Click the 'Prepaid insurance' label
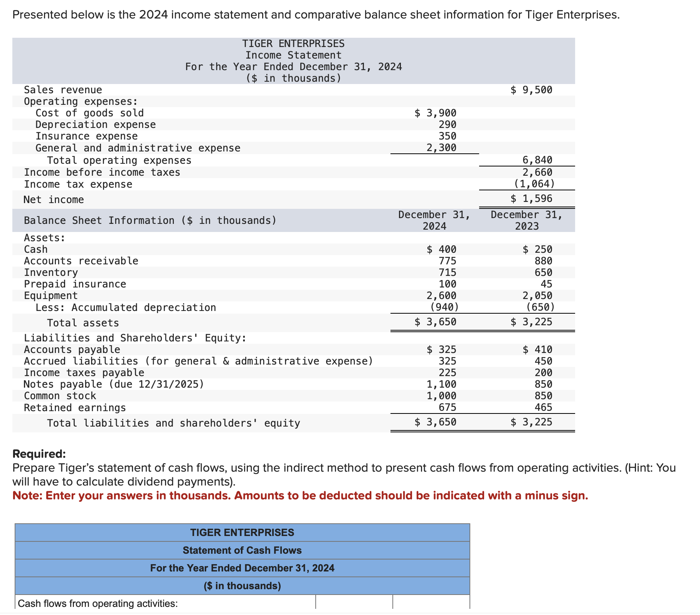Screen dimensions: 700x615 75,284
